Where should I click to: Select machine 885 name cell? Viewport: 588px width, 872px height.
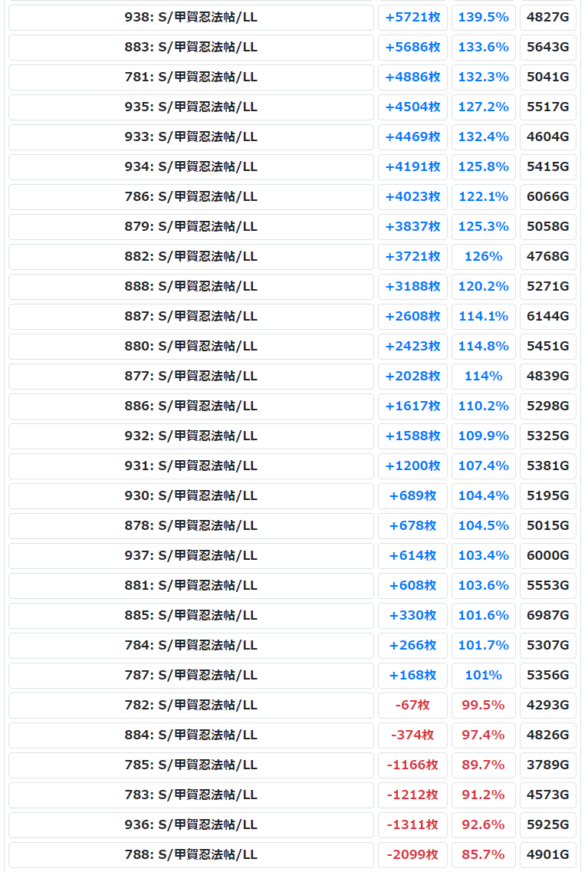click(191, 616)
